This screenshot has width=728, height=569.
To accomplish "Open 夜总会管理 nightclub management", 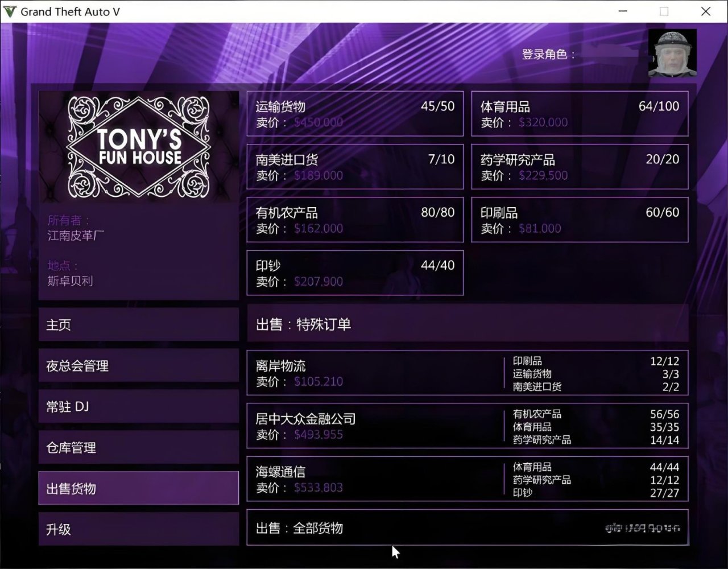I will (139, 365).
